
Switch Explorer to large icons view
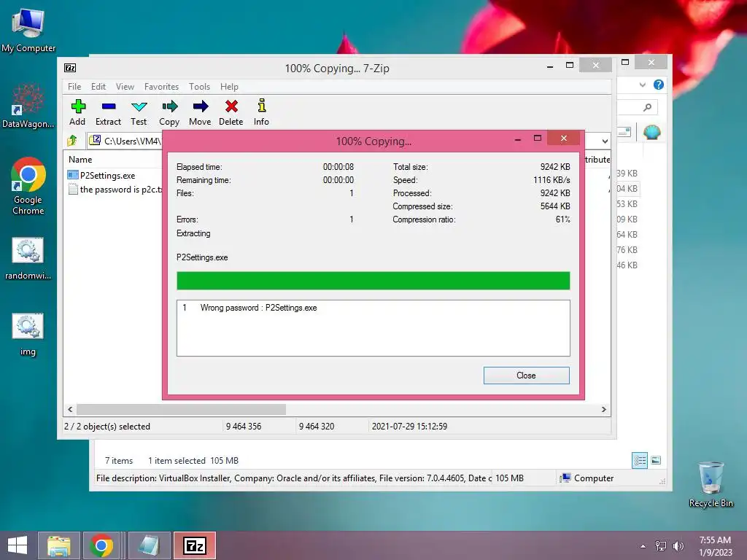click(656, 460)
